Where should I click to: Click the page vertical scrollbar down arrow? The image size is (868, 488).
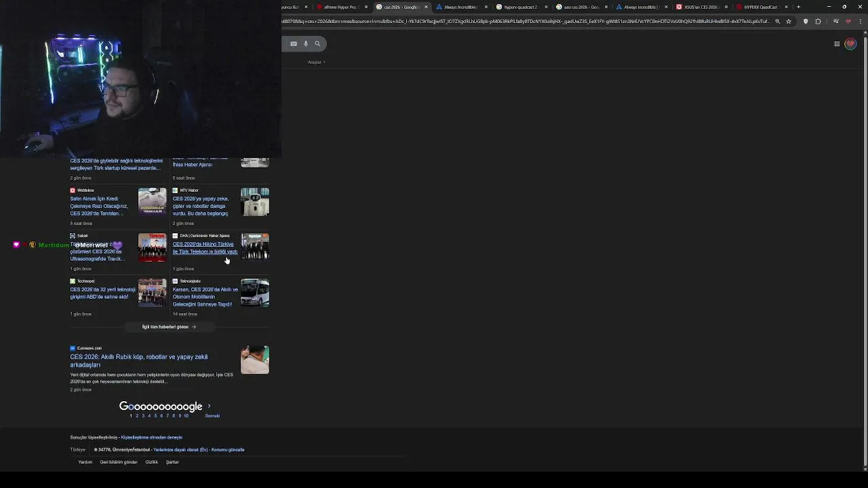tap(864, 468)
